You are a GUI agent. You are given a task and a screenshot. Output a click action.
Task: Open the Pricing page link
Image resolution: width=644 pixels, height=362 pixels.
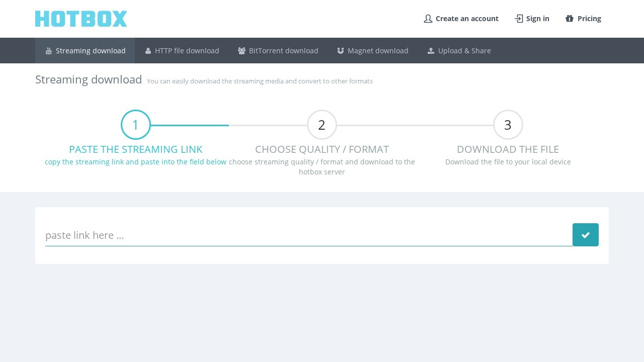pyautogui.click(x=589, y=19)
